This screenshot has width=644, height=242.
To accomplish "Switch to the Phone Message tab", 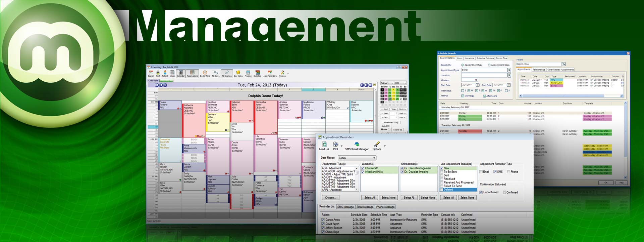I will pos(385,207).
